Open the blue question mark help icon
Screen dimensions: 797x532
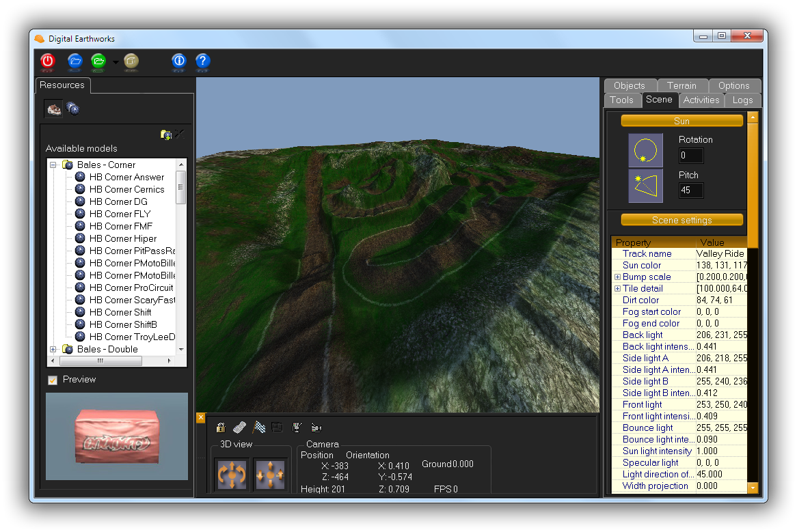click(202, 61)
